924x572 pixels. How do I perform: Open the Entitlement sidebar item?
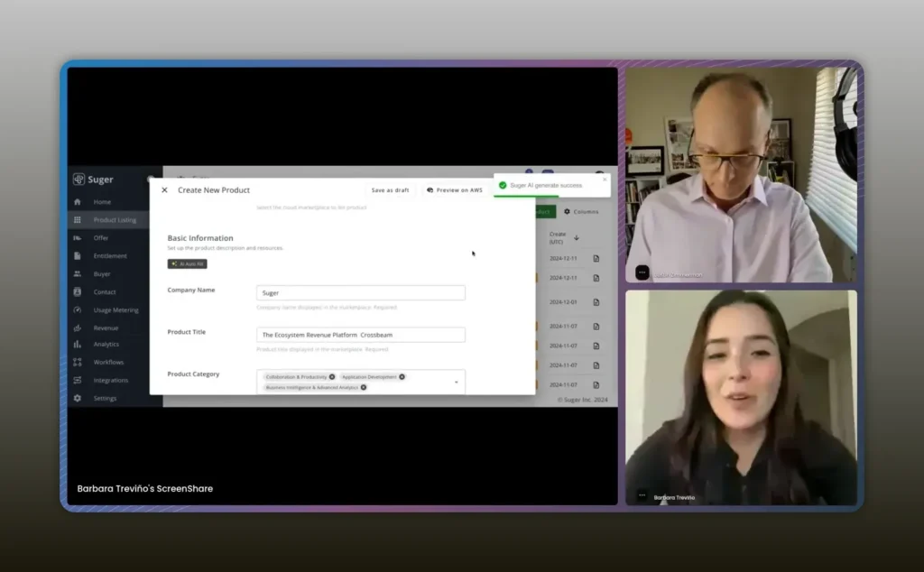(110, 256)
